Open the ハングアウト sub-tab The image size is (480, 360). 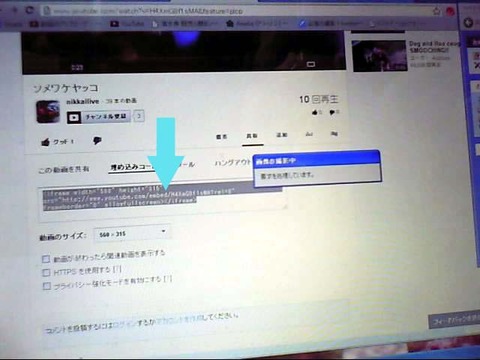tap(232, 163)
